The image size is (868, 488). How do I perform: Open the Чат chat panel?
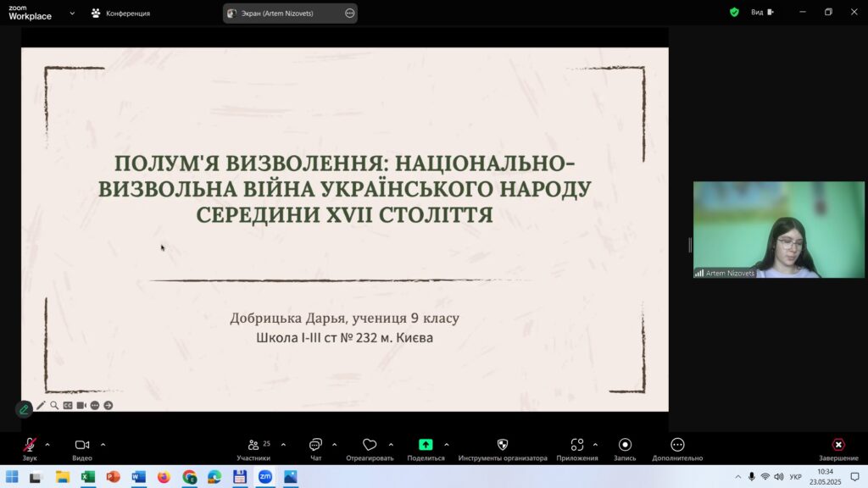coord(315,445)
